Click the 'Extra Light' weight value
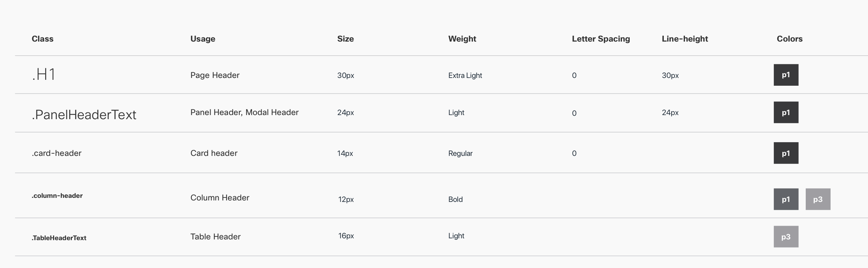Image resolution: width=868 pixels, height=268 pixels. [x=465, y=75]
